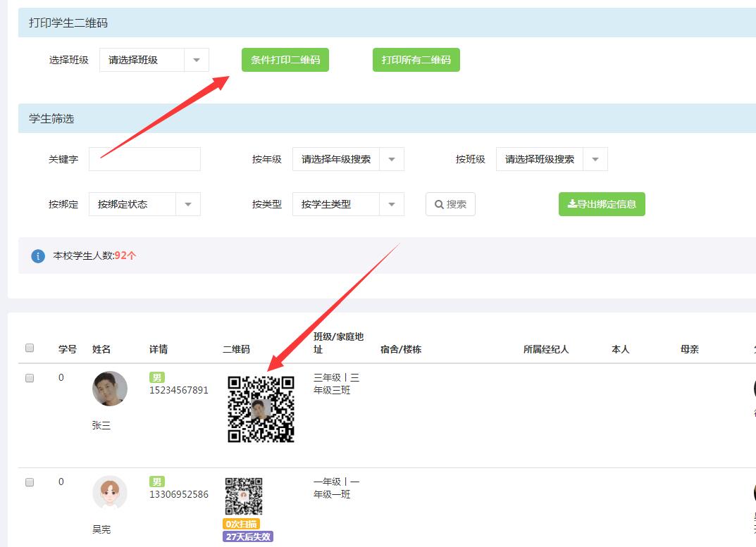Click the 所属经纪人 column header
756x547 pixels.
546,349
